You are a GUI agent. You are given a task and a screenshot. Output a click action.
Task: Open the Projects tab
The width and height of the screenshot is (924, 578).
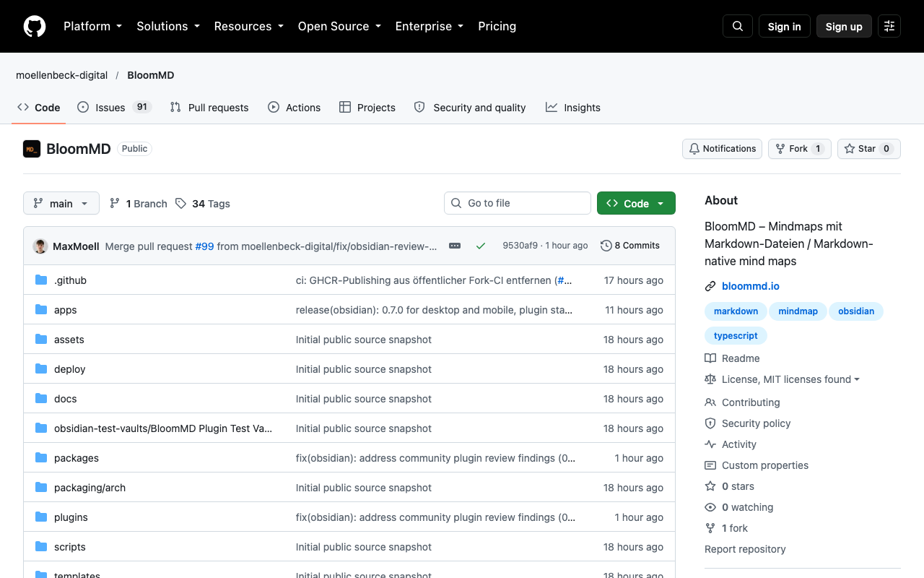(x=367, y=108)
